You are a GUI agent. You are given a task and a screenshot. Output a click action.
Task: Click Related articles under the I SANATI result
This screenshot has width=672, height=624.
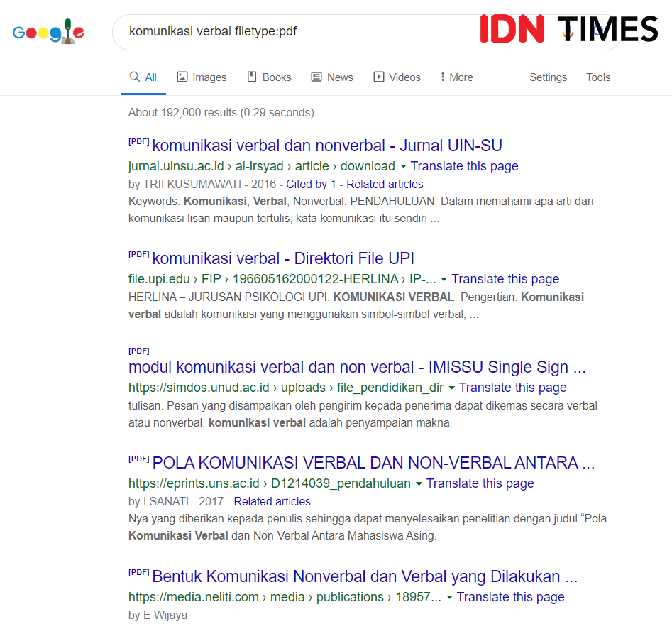[272, 501]
